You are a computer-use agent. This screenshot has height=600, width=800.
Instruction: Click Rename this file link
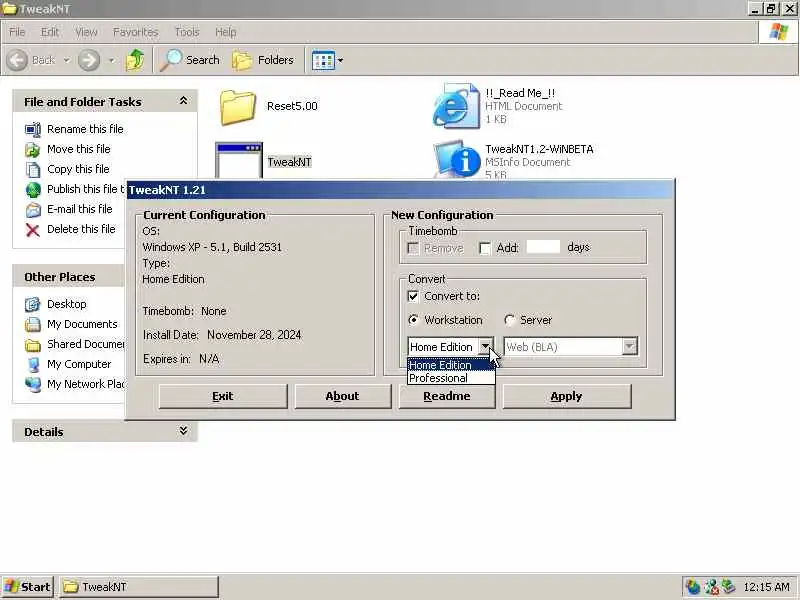pos(85,129)
